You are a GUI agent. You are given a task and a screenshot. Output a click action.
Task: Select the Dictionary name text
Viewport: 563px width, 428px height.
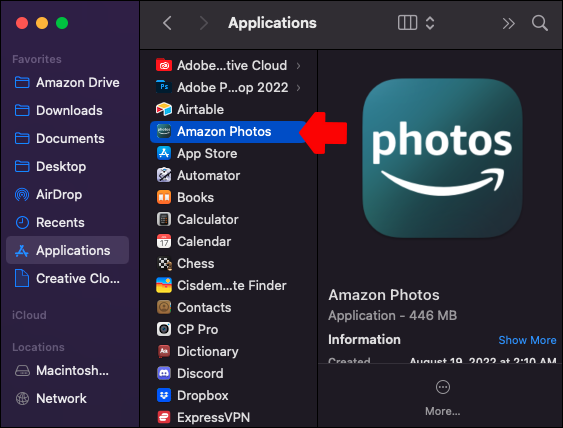pyautogui.click(x=208, y=352)
